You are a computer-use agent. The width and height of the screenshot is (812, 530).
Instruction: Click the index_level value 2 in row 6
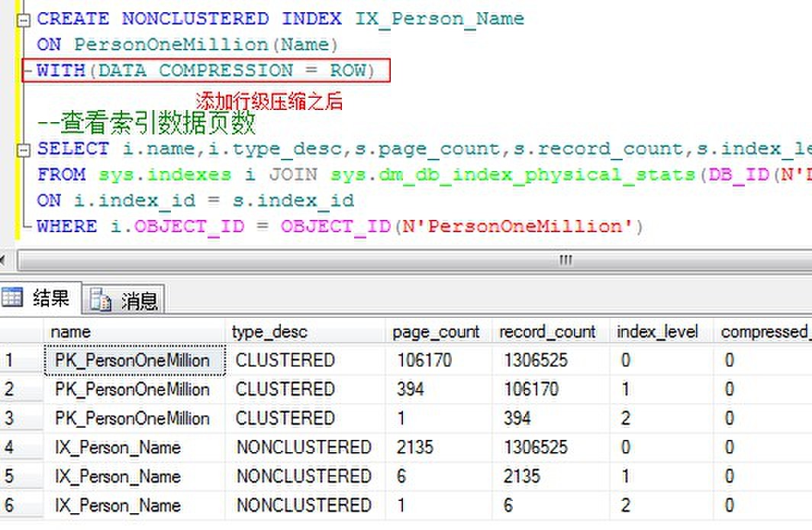662,505
